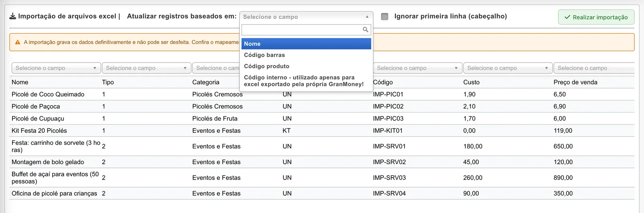This screenshot has height=213, width=644.
Task: Click Picolés de Fruta category cell
Action: [x=215, y=118]
